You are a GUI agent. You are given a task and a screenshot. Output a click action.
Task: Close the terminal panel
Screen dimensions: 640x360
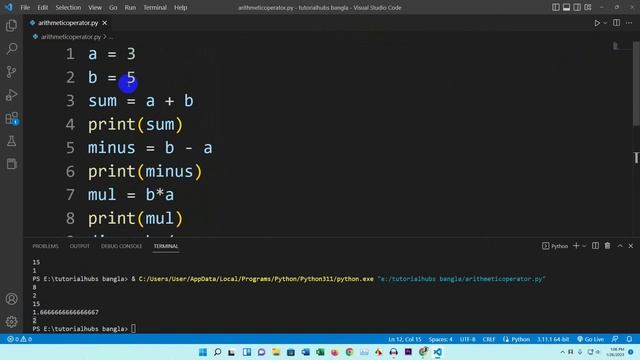point(631,246)
